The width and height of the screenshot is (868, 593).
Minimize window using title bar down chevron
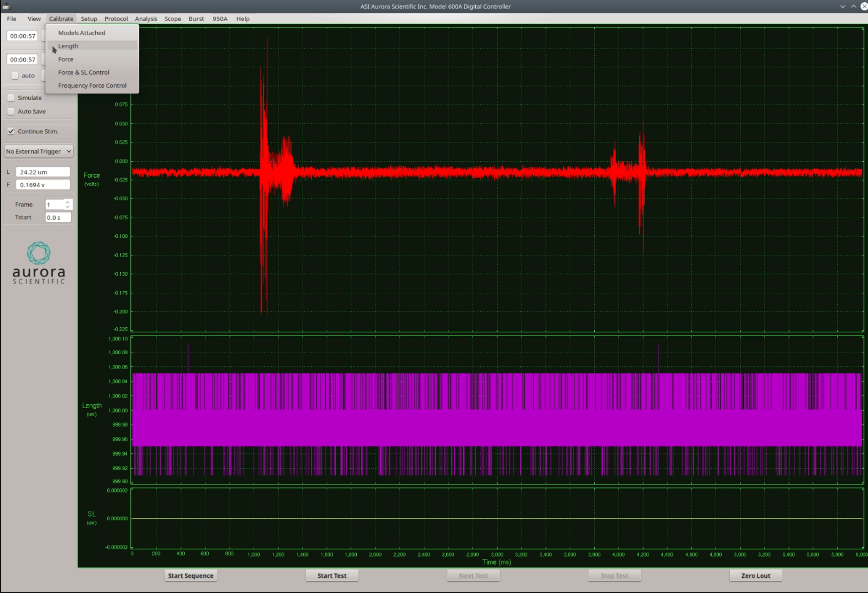click(842, 6)
